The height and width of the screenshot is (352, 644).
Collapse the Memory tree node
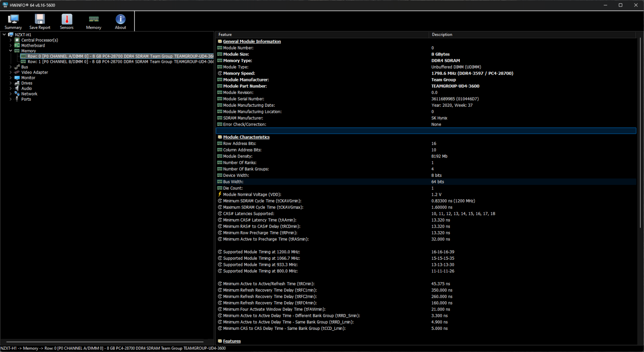pyautogui.click(x=10, y=51)
